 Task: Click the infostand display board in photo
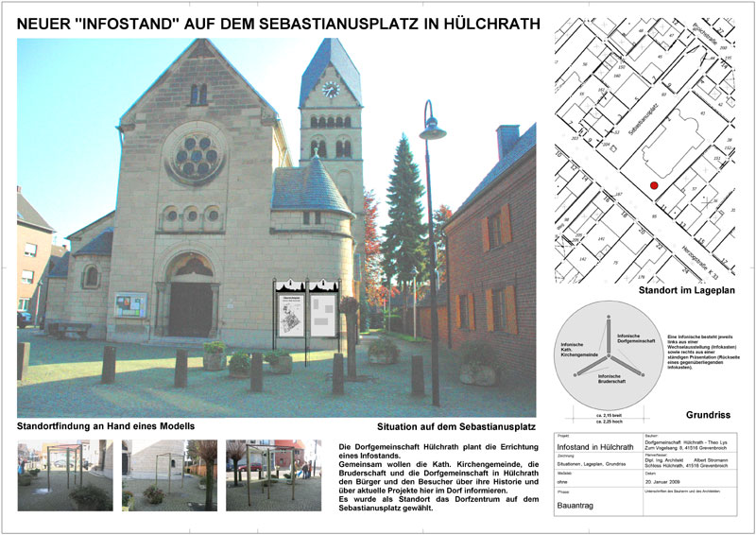point(306,316)
